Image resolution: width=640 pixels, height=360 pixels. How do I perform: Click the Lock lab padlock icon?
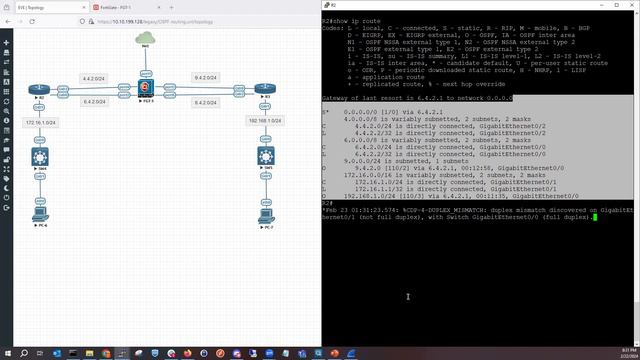pyautogui.click(x=6, y=160)
